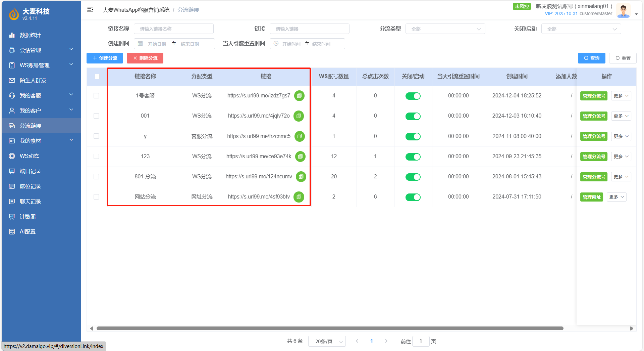Click 管理分流号 for the 123 row

(594, 157)
